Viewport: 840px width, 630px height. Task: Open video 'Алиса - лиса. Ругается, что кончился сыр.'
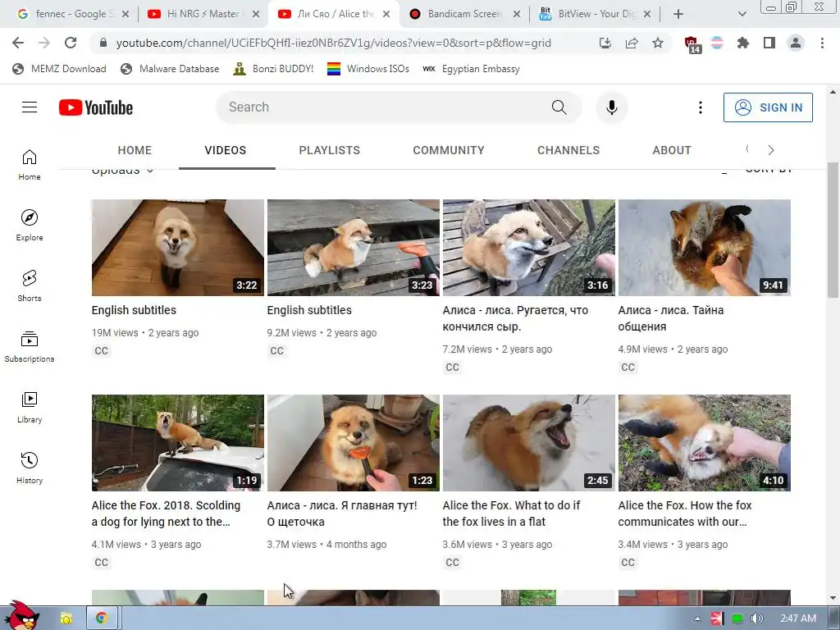tap(515, 318)
